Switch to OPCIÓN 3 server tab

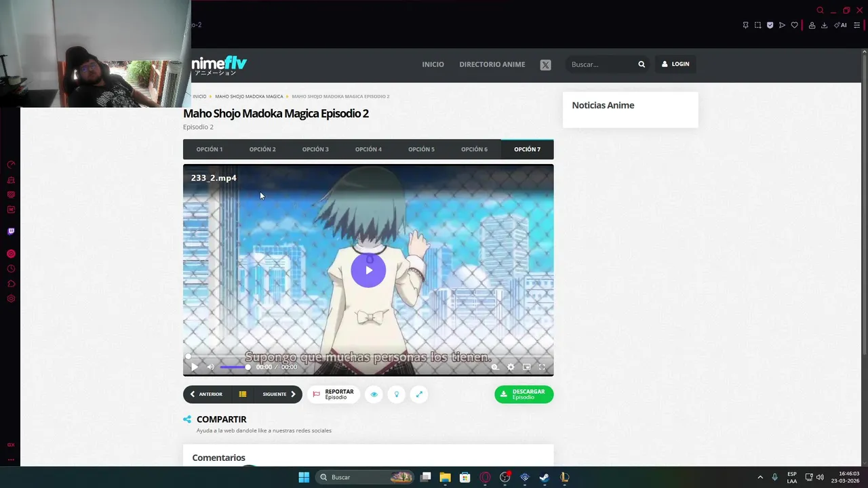click(x=315, y=149)
